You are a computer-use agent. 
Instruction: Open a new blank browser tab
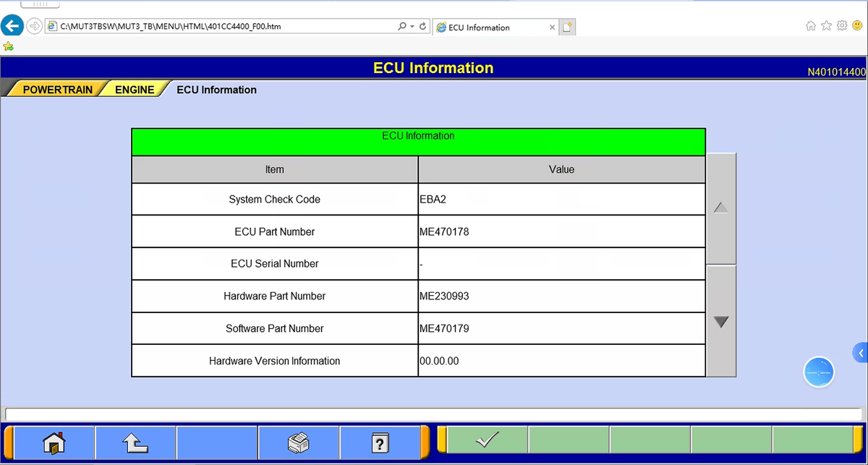pyautogui.click(x=568, y=27)
